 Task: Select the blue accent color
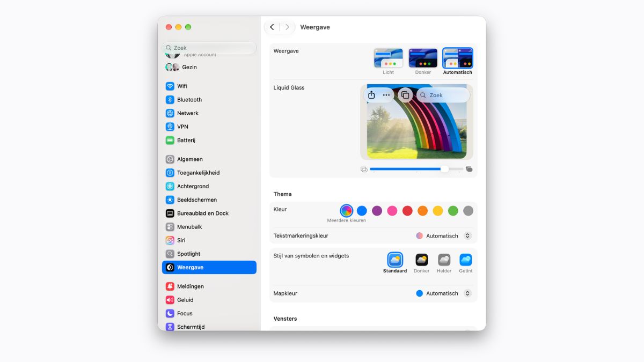click(x=362, y=211)
